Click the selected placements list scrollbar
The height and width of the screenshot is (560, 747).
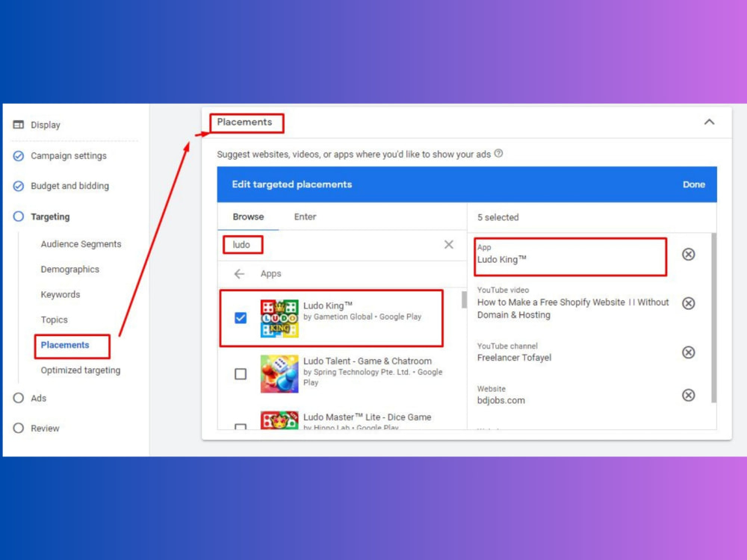pos(713,317)
